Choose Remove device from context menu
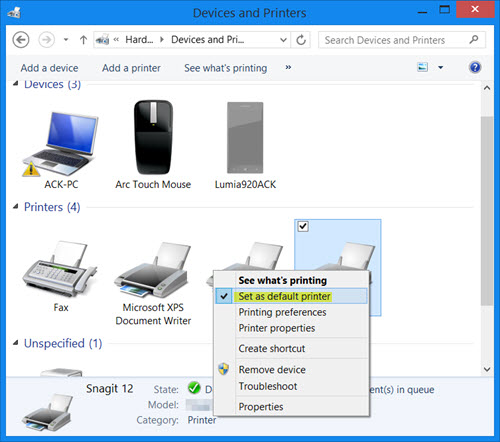The height and width of the screenshot is (442, 500). click(x=272, y=370)
